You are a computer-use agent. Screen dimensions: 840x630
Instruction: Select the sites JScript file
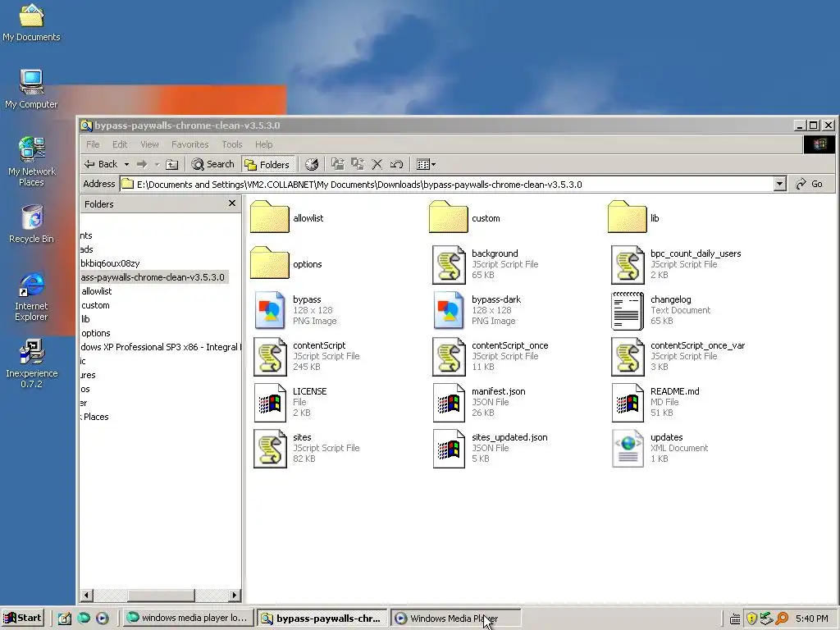tap(270, 449)
